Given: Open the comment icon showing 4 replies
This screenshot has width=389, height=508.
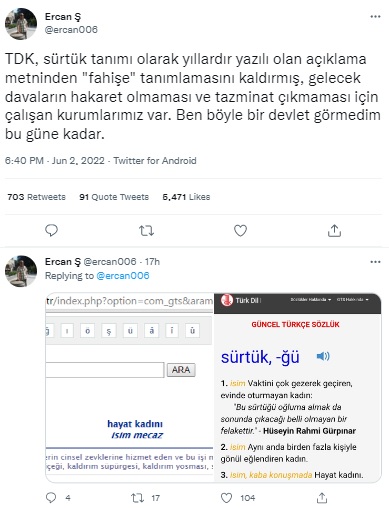Looking at the screenshot, I should (x=51, y=498).
